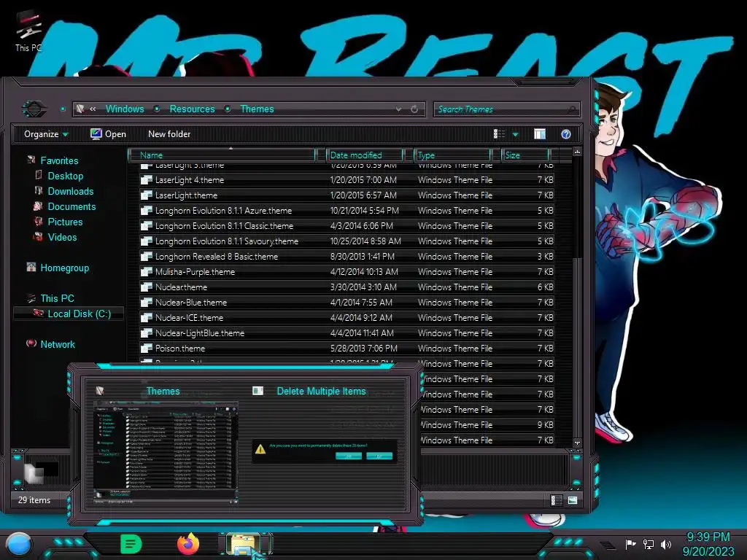Viewport: 747px width, 560px height.
Task: Expand the view options dropdown arrow
Action: [515, 135]
